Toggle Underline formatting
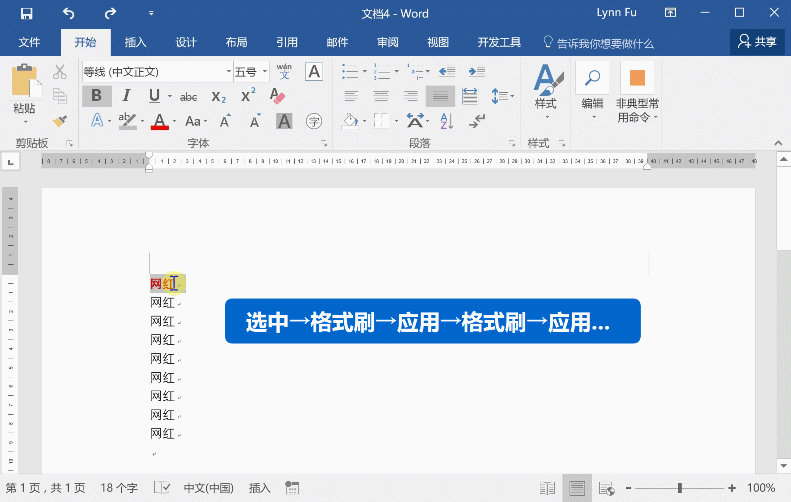Image resolution: width=791 pixels, height=502 pixels. point(154,96)
